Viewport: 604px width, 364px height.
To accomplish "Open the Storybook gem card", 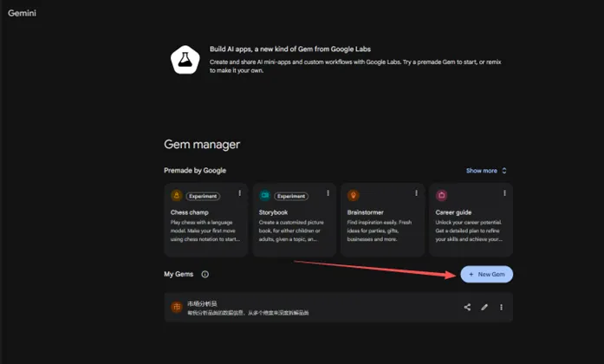I will (x=295, y=219).
